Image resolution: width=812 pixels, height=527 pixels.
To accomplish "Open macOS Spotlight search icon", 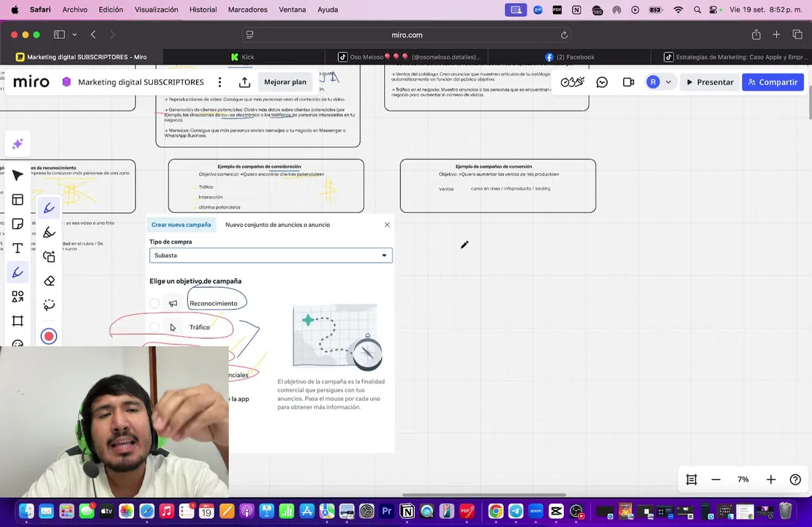I will click(x=697, y=10).
